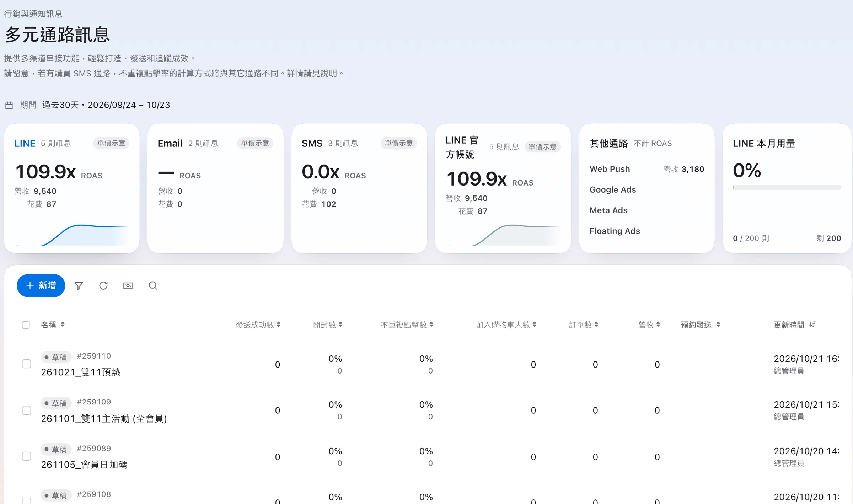Check the row 261105_會員日加碼
This screenshot has width=853, height=504.
[26, 456]
